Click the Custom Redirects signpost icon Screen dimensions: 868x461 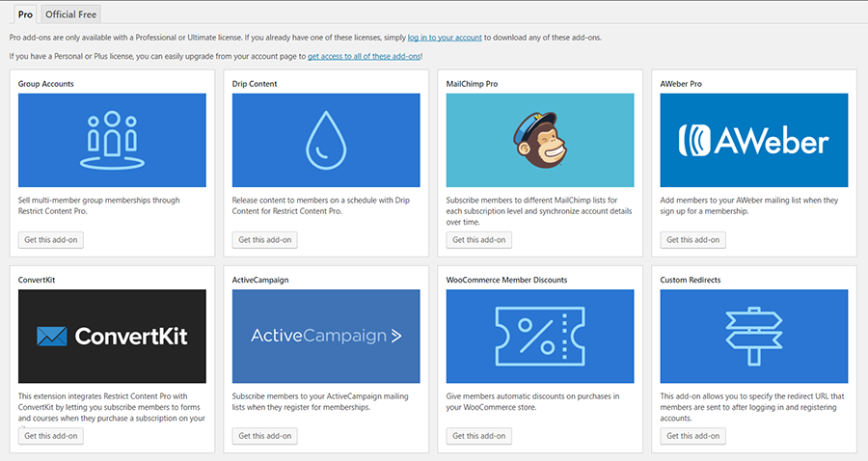coord(754,336)
